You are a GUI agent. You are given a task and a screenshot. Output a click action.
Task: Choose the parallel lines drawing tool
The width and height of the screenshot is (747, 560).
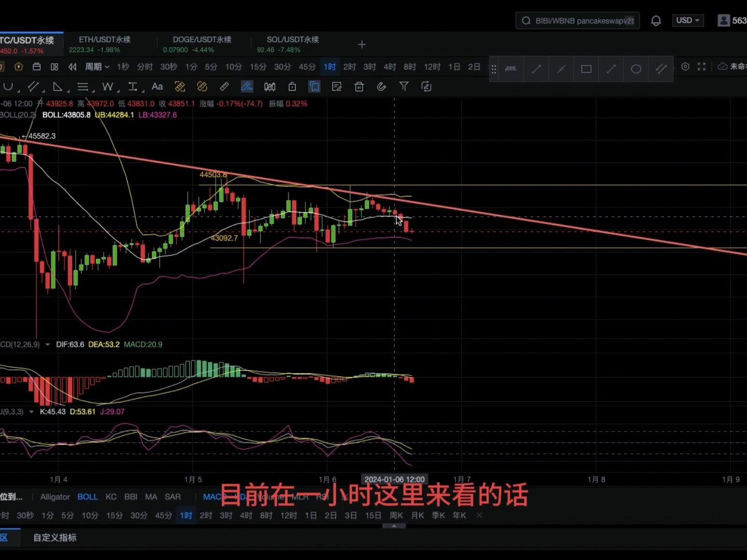(33, 87)
